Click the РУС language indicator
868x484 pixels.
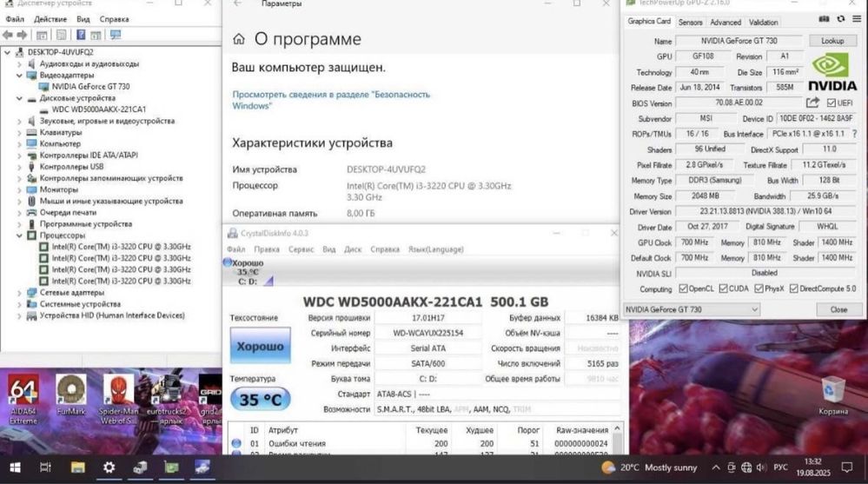(780, 468)
